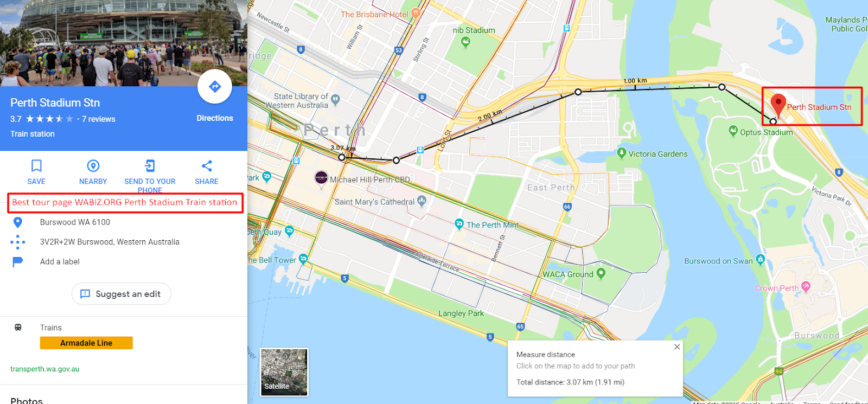
Task: Click the Train station category text
Action: [33, 134]
